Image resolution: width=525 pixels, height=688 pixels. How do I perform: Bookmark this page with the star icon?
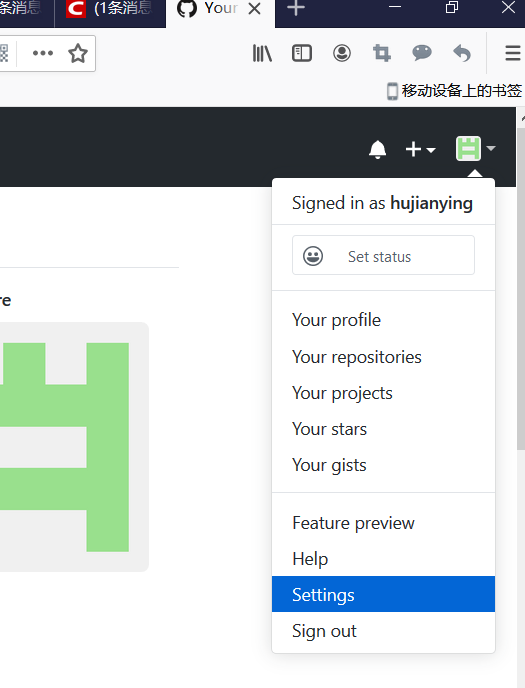[x=78, y=54]
